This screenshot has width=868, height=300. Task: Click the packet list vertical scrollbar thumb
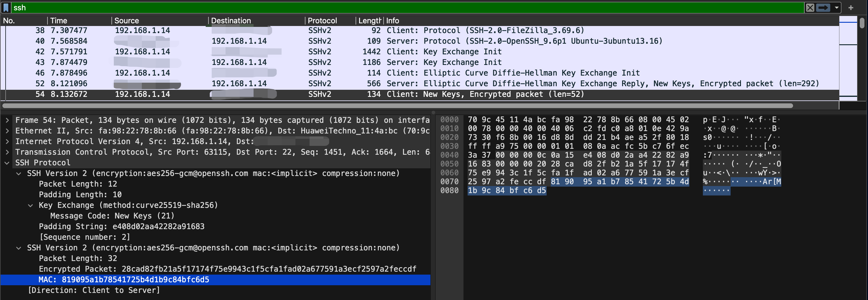pyautogui.click(x=862, y=23)
